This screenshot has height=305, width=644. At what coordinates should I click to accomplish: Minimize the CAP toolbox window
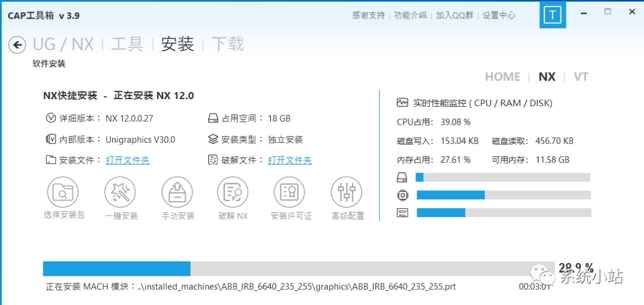click(x=584, y=13)
